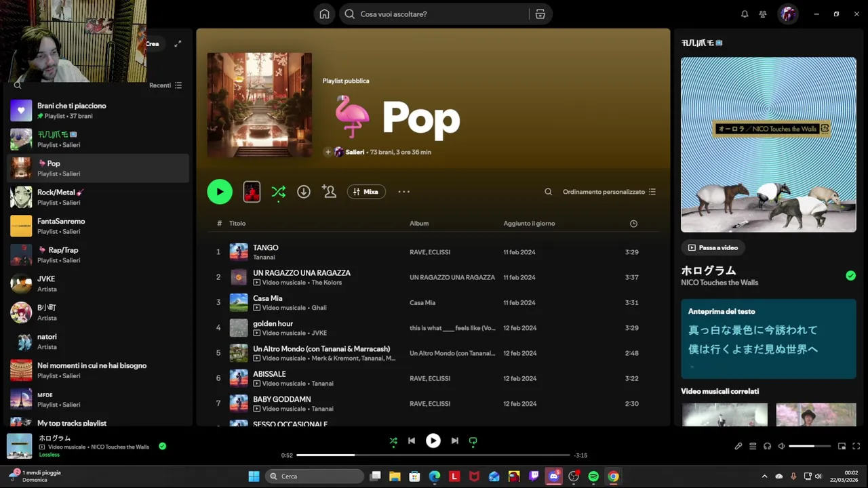The width and height of the screenshot is (868, 488).
Task: Open the Browse icon in search bar
Action: point(540,14)
